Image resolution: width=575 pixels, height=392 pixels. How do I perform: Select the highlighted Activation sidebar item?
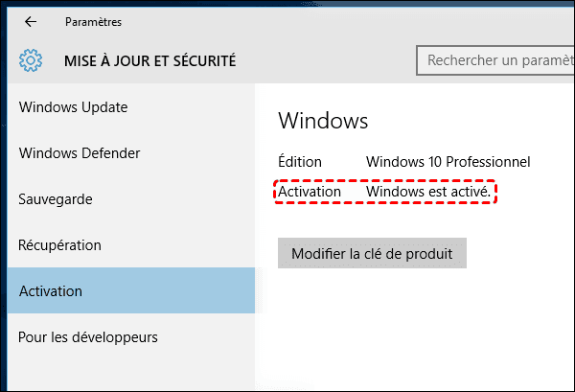click(51, 291)
